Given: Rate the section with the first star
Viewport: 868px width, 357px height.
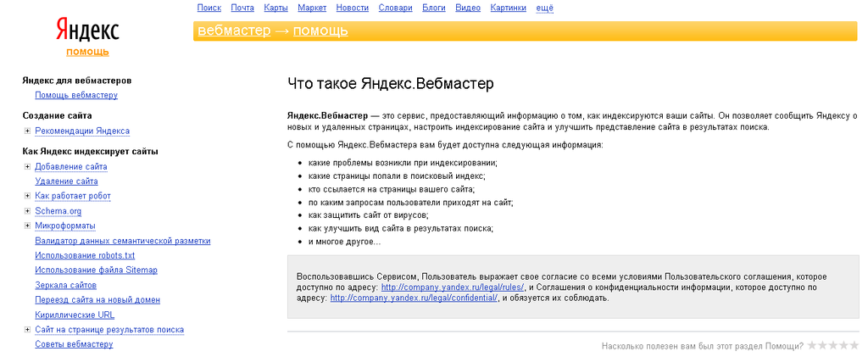Looking at the screenshot, I should click(x=812, y=345).
